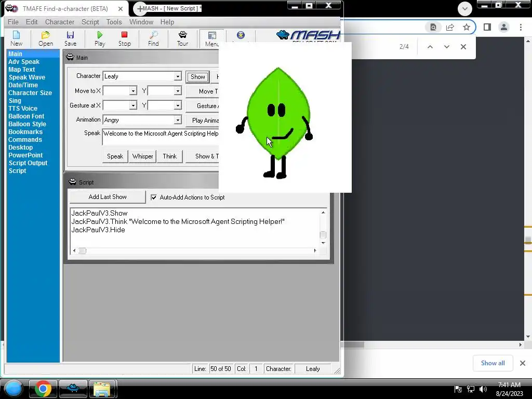The width and height of the screenshot is (532, 399).
Task: Select Adv Speak in sidebar
Action: (x=24, y=62)
